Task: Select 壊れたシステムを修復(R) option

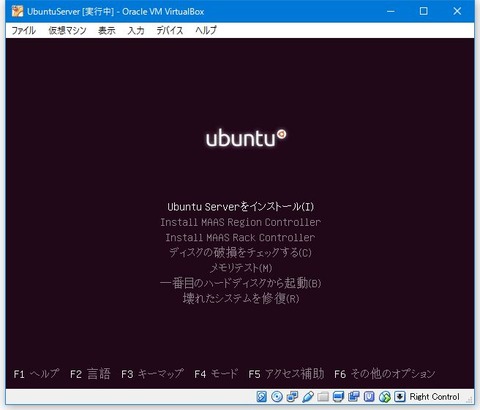Action: [240, 298]
